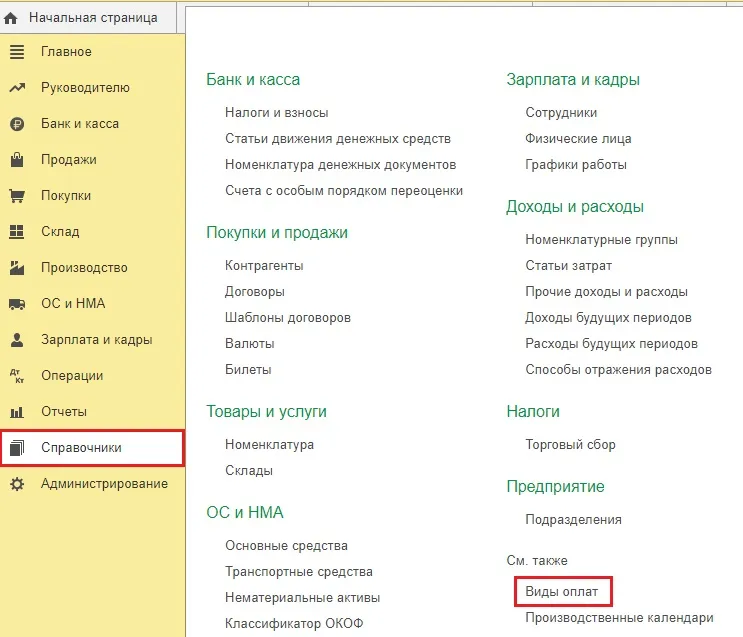Click the home icon beside Начальная страница

pyautogui.click(x=11, y=18)
